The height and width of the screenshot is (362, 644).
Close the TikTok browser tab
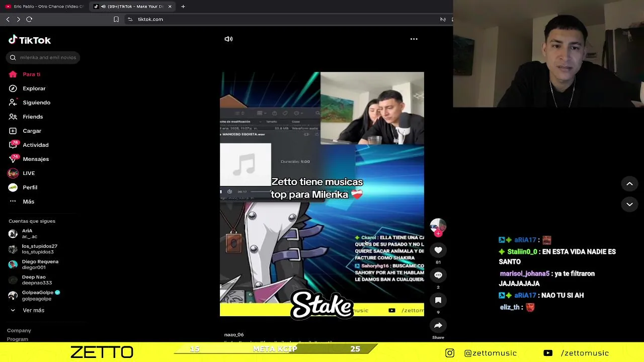pyautogui.click(x=170, y=7)
